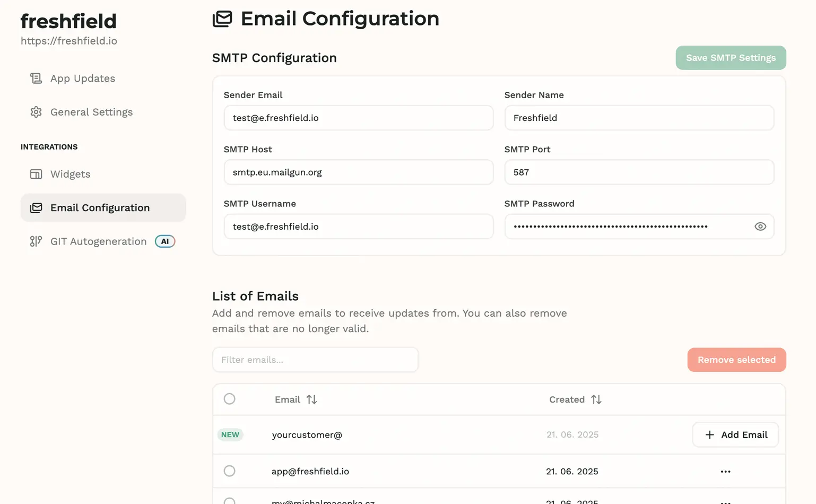
Task: Click the AI badge beside GIT Autogeneration
Action: pyautogui.click(x=165, y=241)
